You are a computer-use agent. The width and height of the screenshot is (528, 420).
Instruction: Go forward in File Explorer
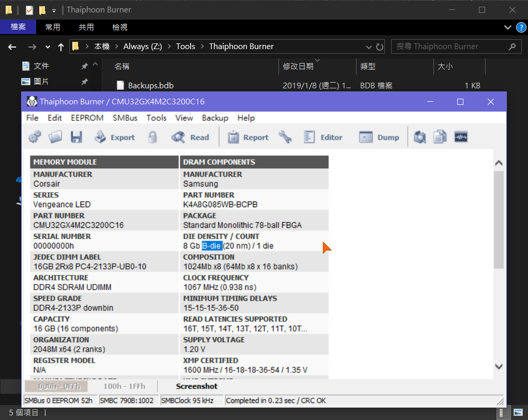click(x=32, y=47)
